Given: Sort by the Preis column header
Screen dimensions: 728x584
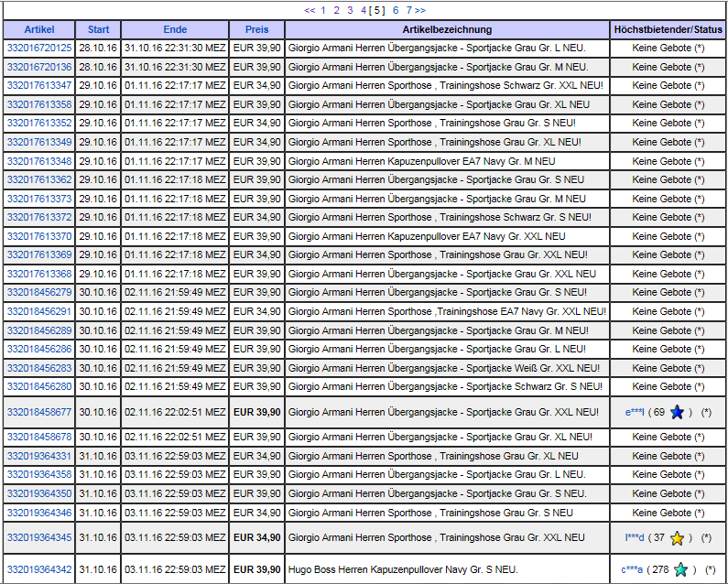Looking at the screenshot, I should click(x=257, y=29).
